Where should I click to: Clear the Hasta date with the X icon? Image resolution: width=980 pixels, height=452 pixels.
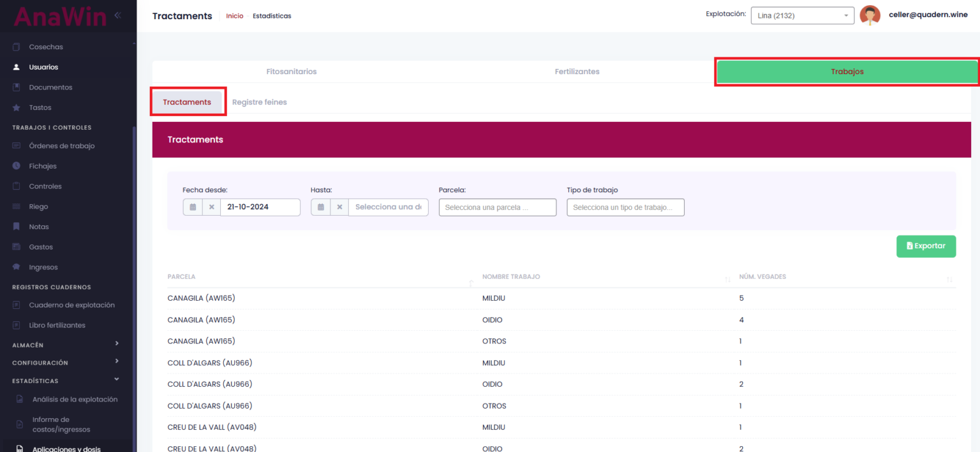click(339, 207)
